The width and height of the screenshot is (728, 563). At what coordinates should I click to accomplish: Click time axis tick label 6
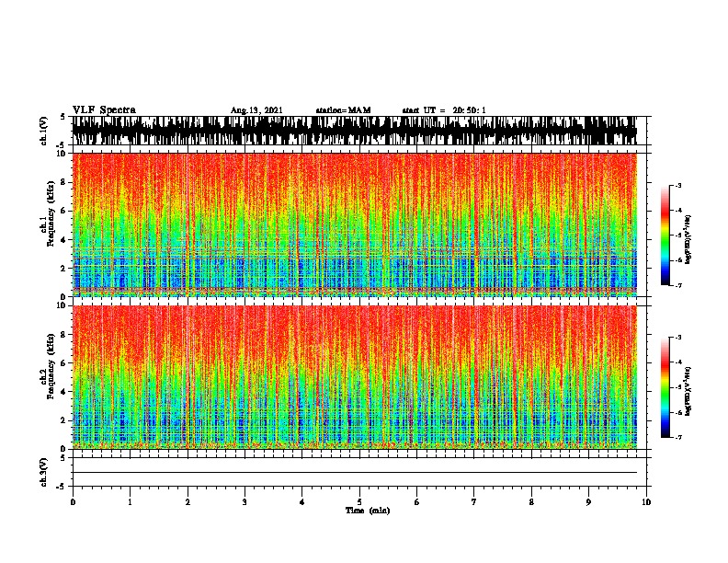(417, 502)
